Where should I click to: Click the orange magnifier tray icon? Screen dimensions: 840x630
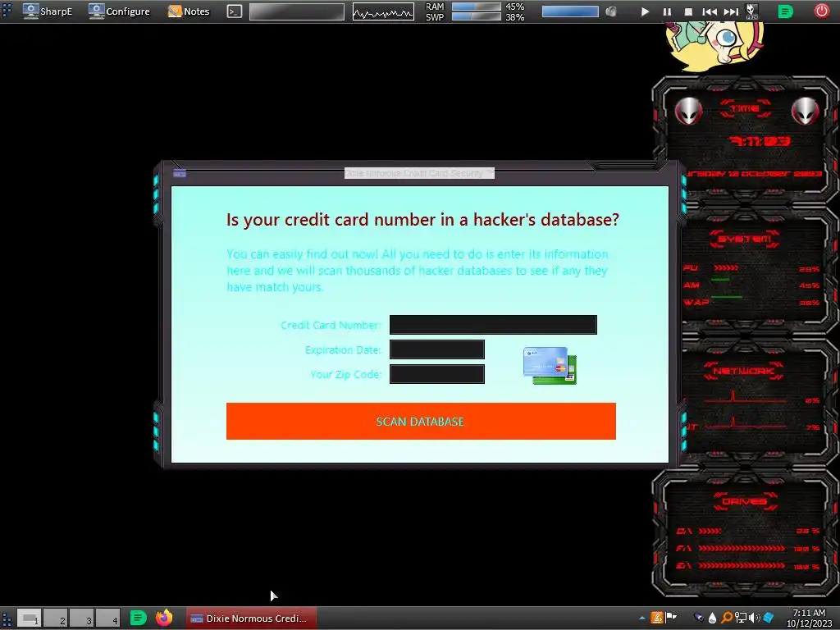point(727,619)
